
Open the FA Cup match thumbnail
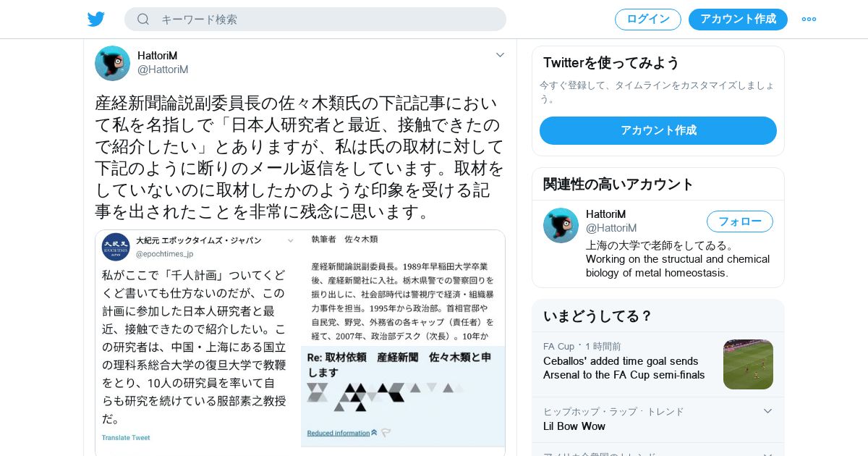748,364
